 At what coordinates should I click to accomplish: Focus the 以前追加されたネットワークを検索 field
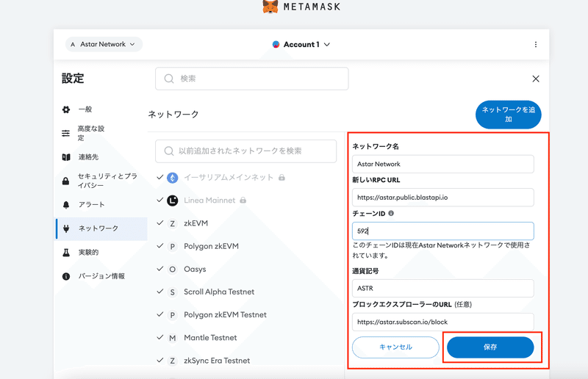[x=246, y=151]
